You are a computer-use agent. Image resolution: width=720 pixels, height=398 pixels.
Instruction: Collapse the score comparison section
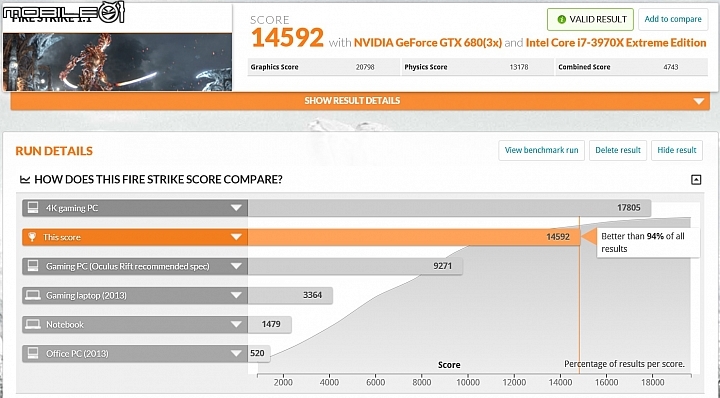click(x=696, y=179)
